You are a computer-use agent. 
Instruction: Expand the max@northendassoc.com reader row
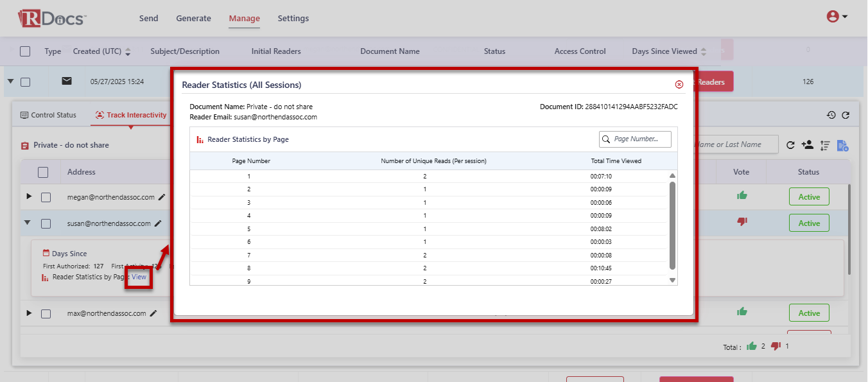click(28, 313)
